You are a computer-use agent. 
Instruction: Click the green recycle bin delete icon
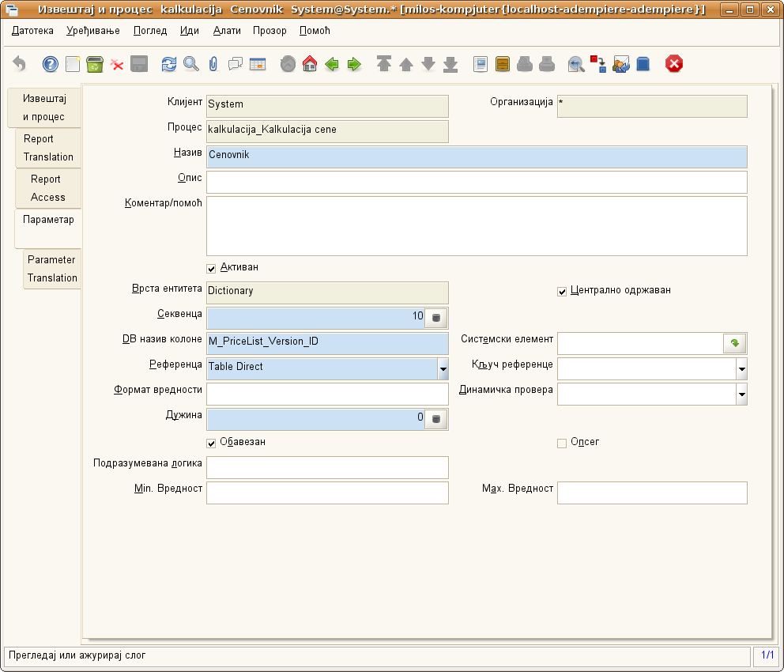click(95, 64)
